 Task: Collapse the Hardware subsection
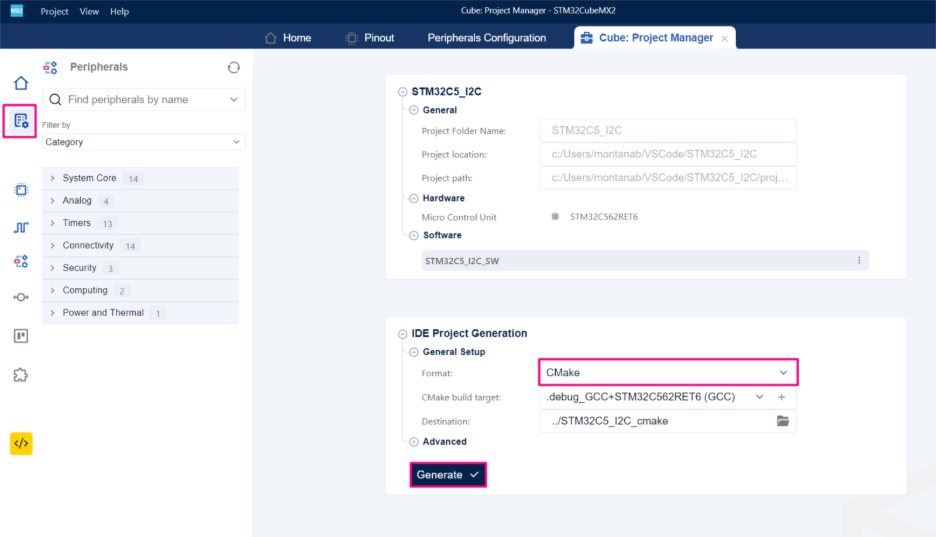(414, 198)
